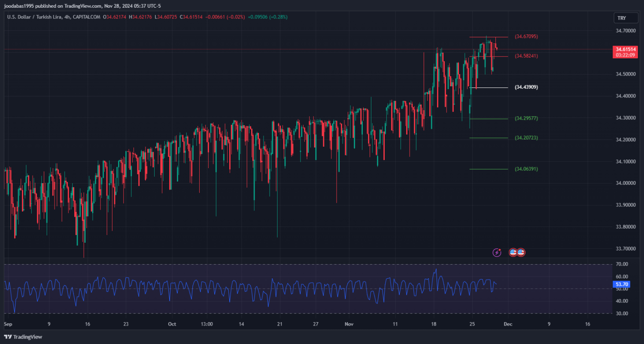
Task: Select the rightmost US flag economic event icon
Action: (x=521, y=252)
